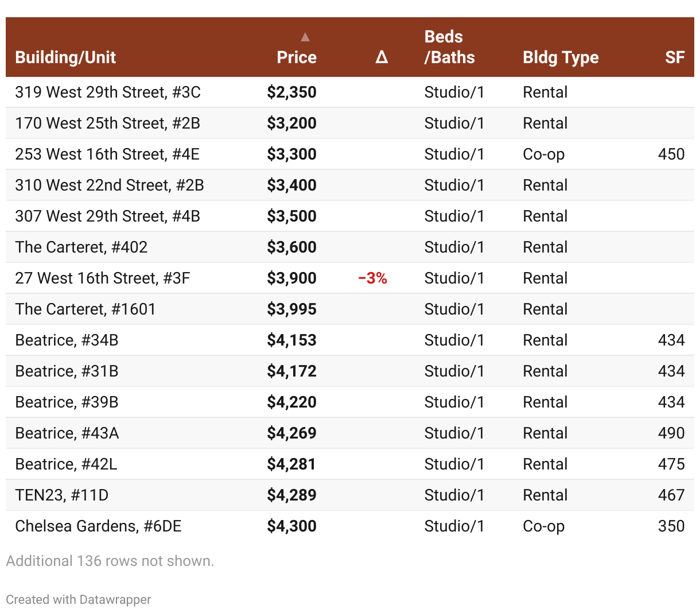Click the Co-op type for Chelsea Gardens

[x=543, y=526]
